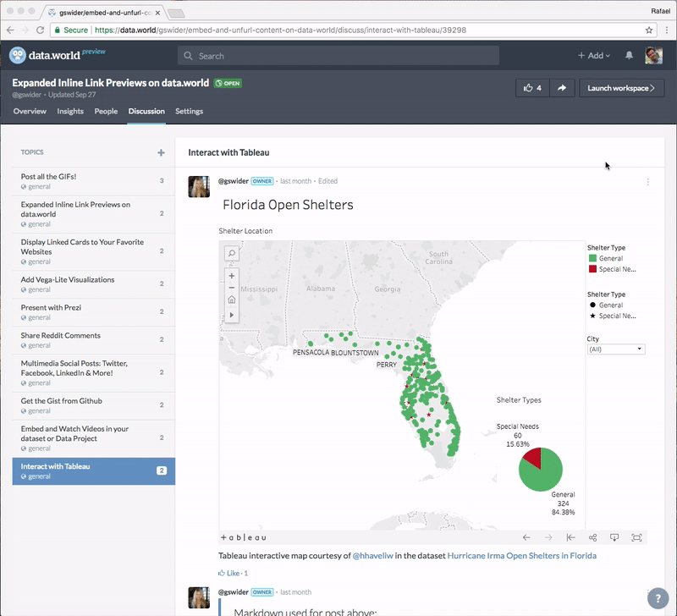Image resolution: width=677 pixels, height=616 pixels.
Task: Open 'Add Vega-Lite Visualizations' topic
Action: point(93,284)
